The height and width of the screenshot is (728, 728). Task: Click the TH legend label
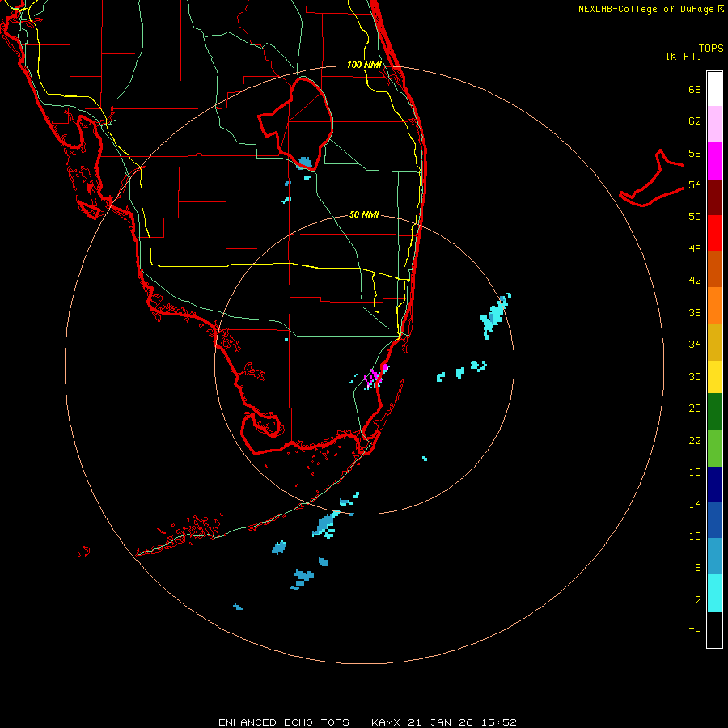695,632
